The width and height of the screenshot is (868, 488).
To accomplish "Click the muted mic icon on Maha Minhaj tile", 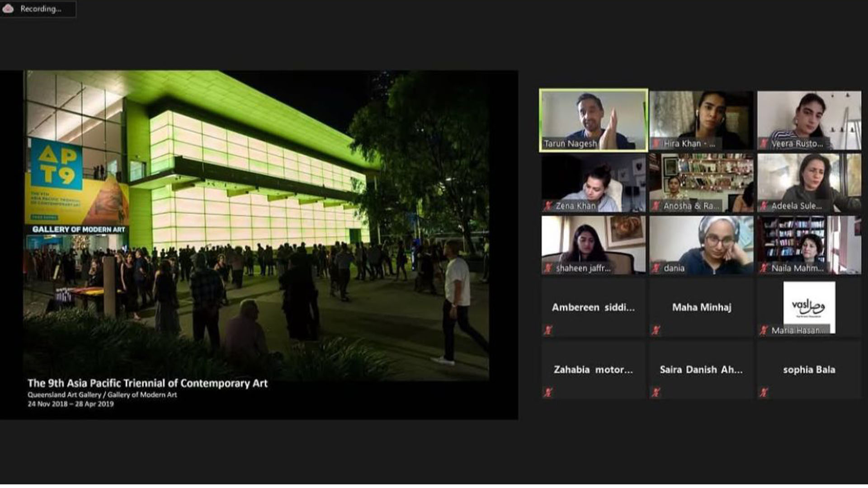I will tap(656, 330).
